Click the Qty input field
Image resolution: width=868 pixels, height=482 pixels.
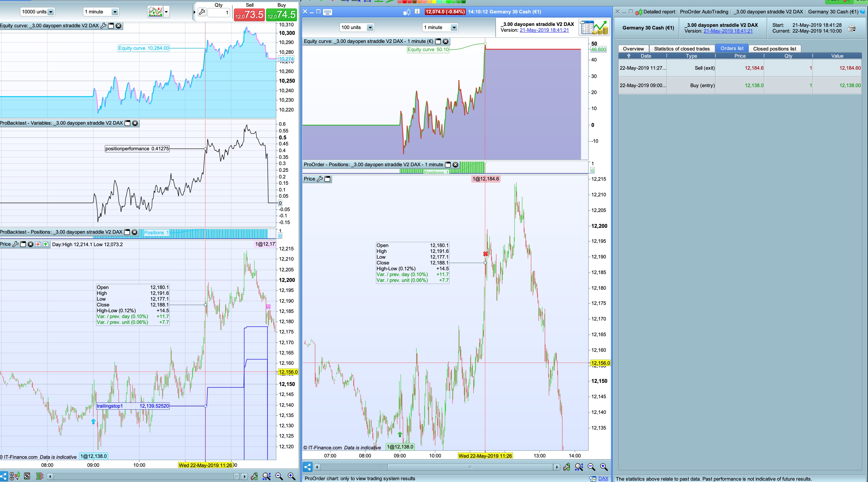click(219, 13)
